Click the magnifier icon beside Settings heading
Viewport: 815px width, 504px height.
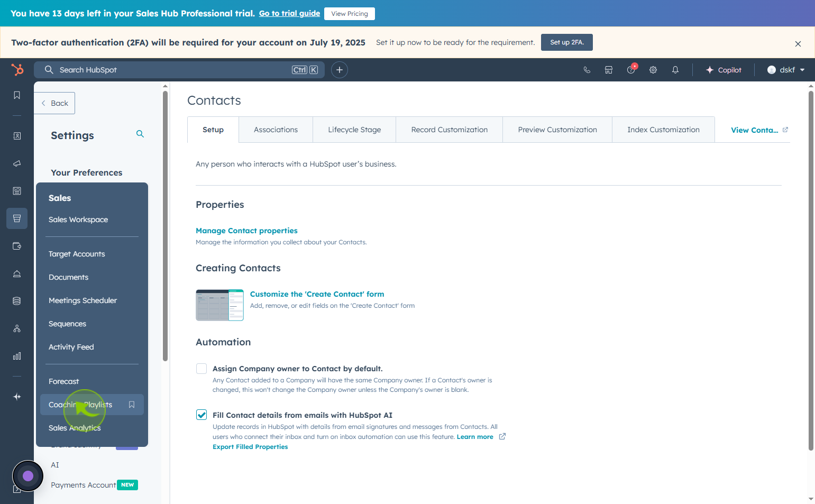click(x=140, y=134)
